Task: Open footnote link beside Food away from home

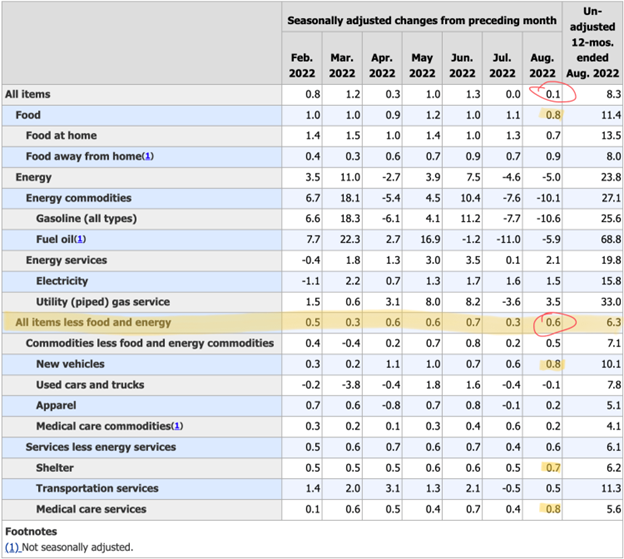Action: point(148,156)
